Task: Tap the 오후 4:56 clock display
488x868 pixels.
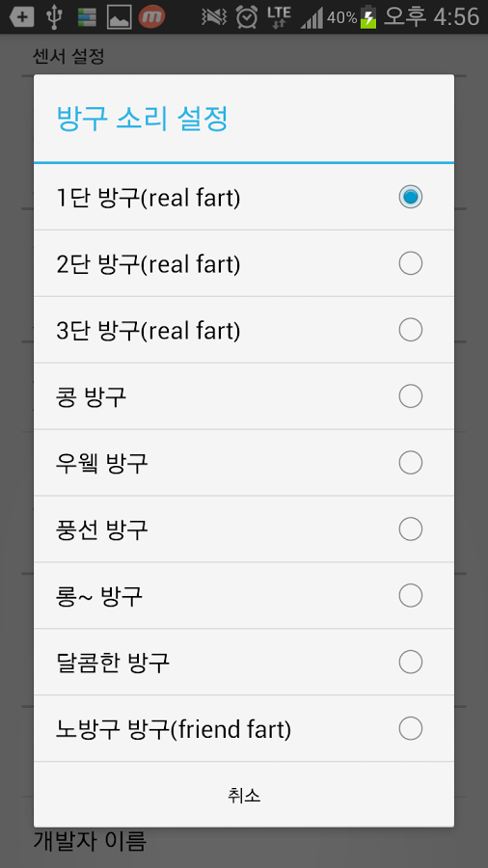Action: click(431, 16)
